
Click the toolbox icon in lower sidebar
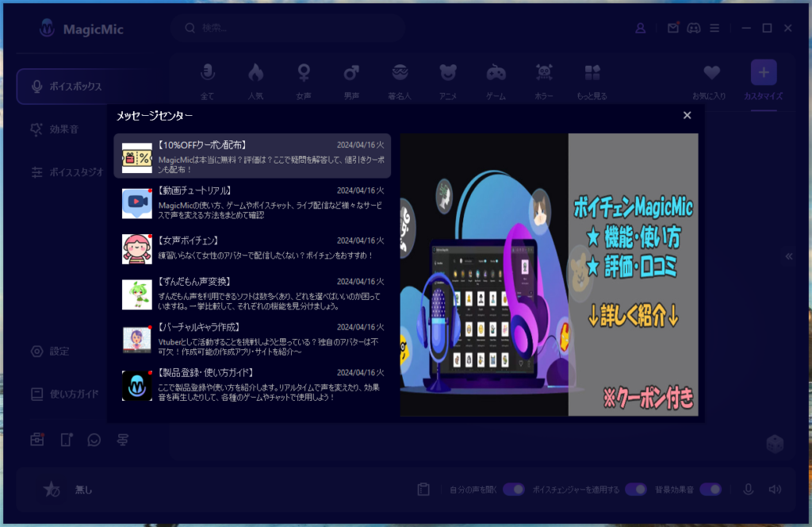coord(37,440)
